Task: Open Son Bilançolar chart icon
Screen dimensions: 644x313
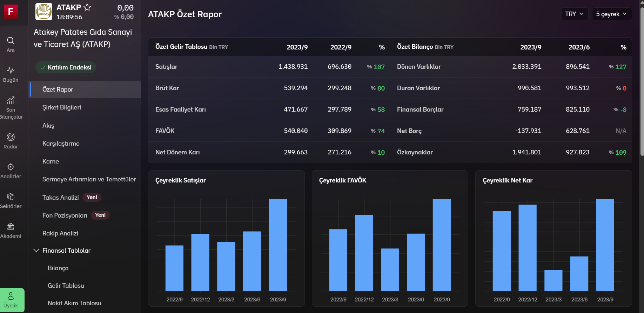Action: pyautogui.click(x=11, y=100)
